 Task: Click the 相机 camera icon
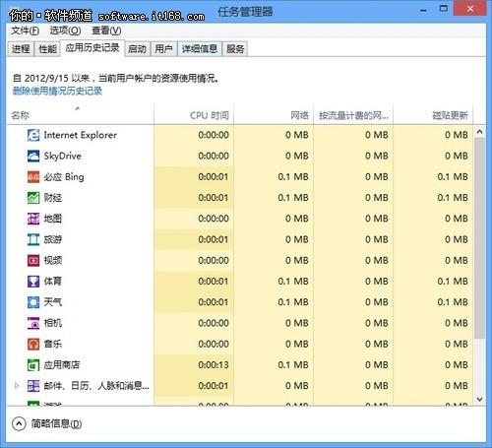pos(33,323)
